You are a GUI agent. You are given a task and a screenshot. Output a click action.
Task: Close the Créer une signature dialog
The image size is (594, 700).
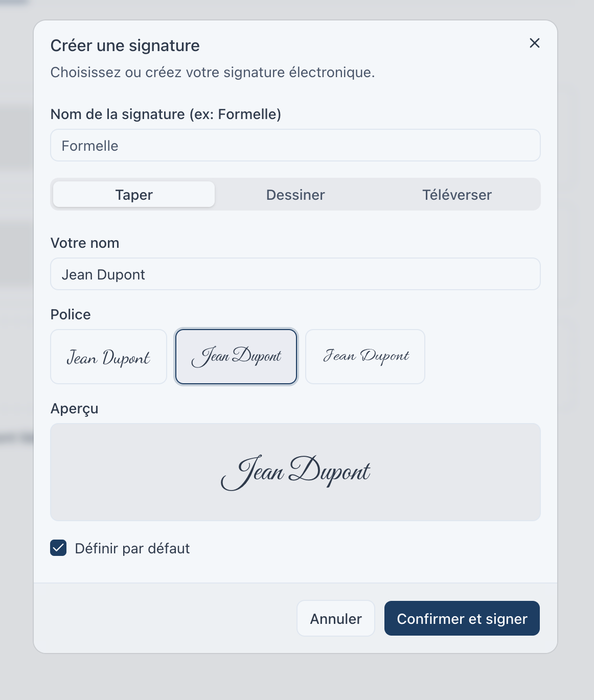(535, 43)
